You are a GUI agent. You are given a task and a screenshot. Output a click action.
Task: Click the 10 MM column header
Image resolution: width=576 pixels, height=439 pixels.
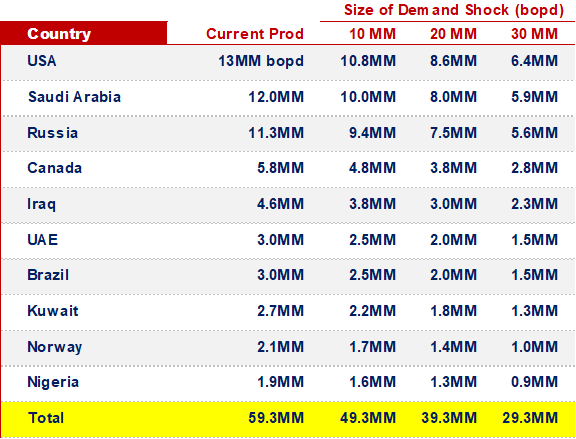(372, 34)
